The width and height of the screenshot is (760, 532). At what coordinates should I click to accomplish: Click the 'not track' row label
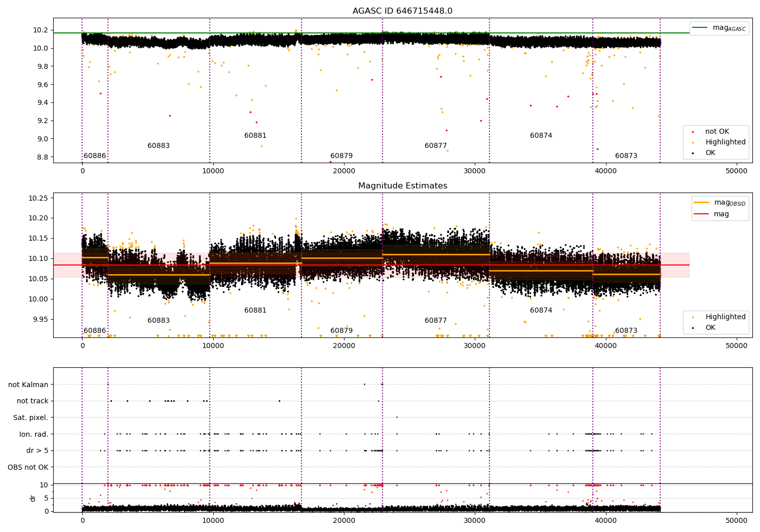tap(32, 401)
